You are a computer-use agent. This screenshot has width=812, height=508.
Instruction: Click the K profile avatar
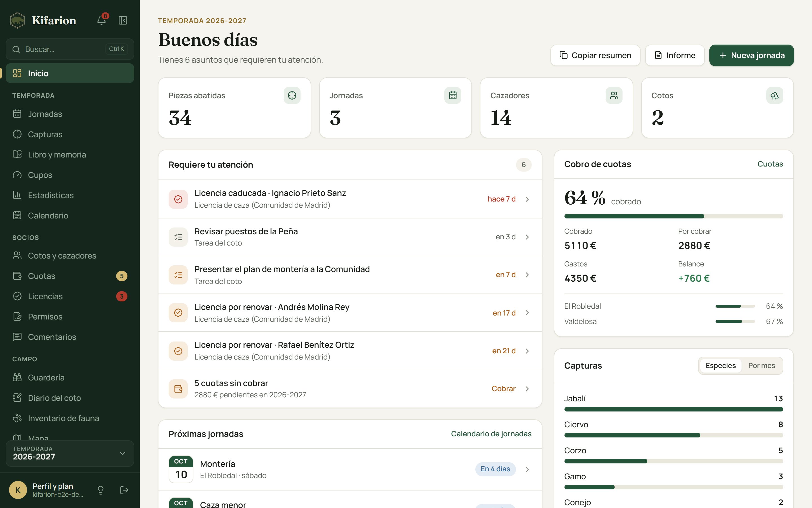coord(18,490)
